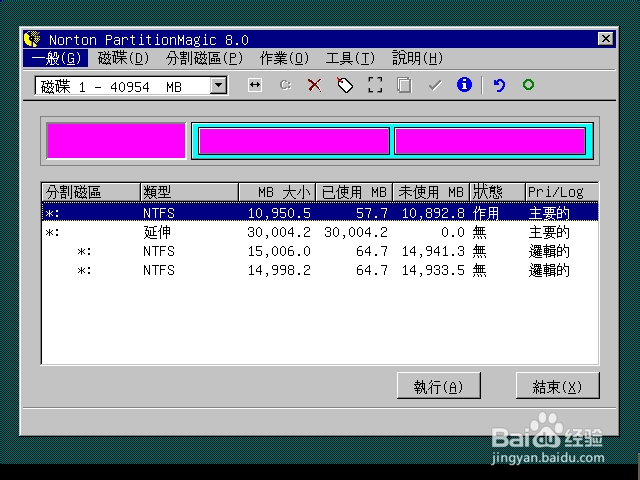Click the 狀態 column header
640x480 pixels.
coord(498,192)
